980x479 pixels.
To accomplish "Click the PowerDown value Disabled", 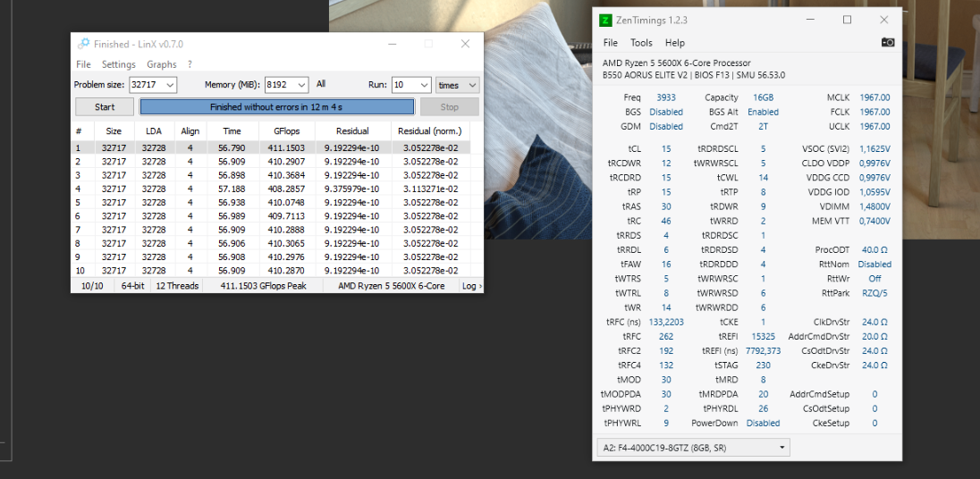I will (x=763, y=423).
